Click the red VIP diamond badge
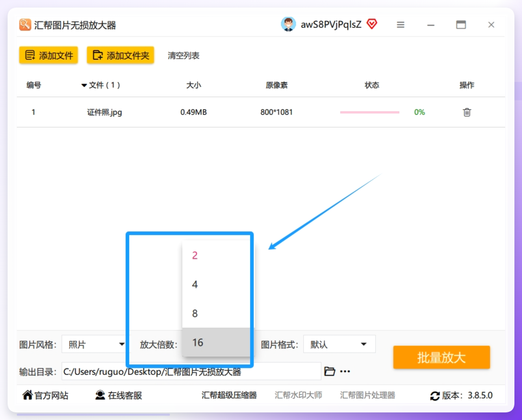Screen dimensions: 522x420 tap(372, 24)
